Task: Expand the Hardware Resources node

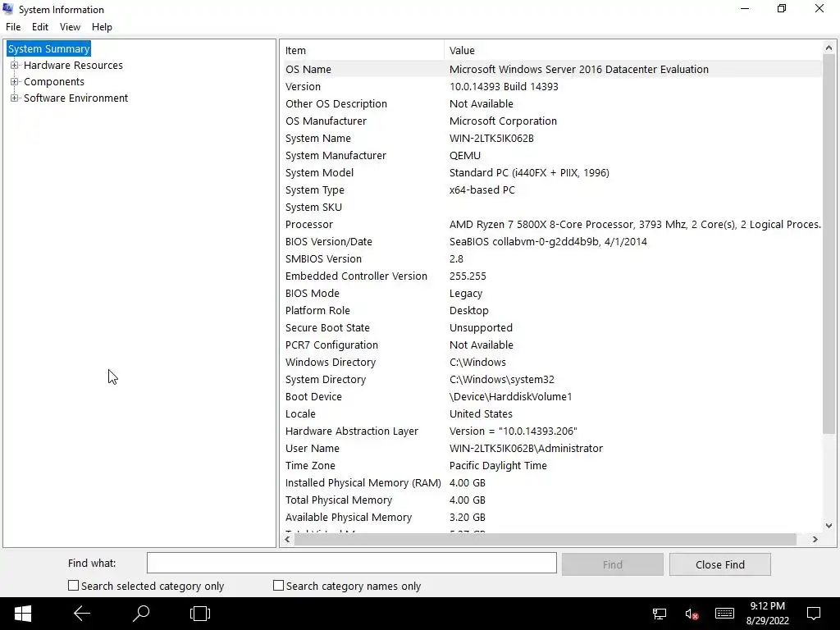Action: pos(15,66)
